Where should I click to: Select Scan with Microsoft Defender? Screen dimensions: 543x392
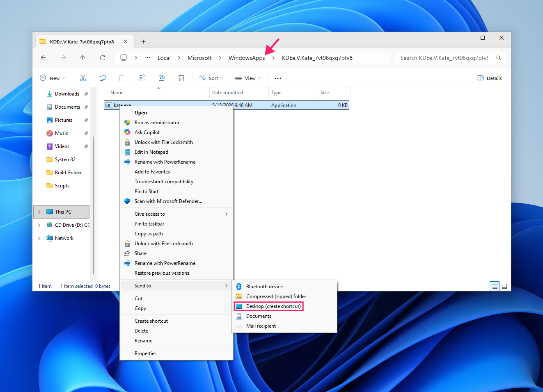tap(176, 201)
